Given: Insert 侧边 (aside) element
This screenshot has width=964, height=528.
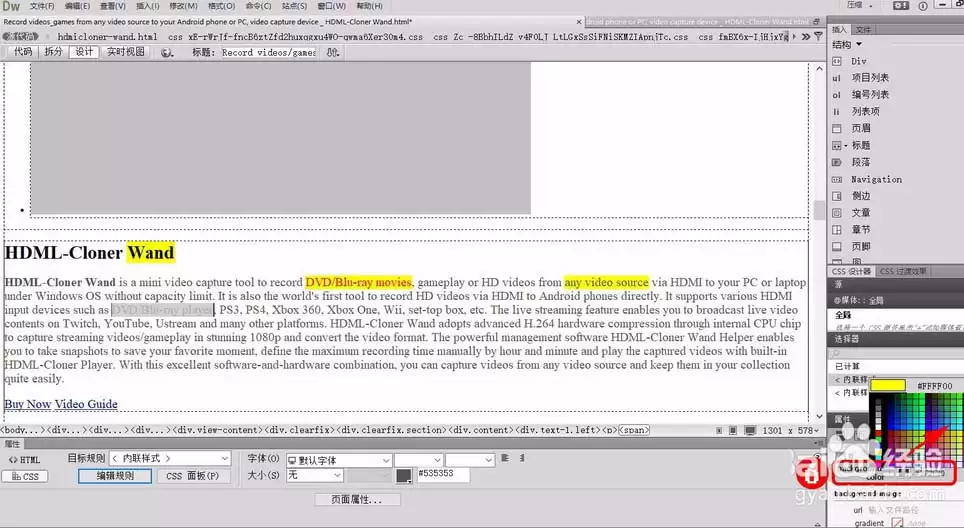Looking at the screenshot, I should [860, 196].
